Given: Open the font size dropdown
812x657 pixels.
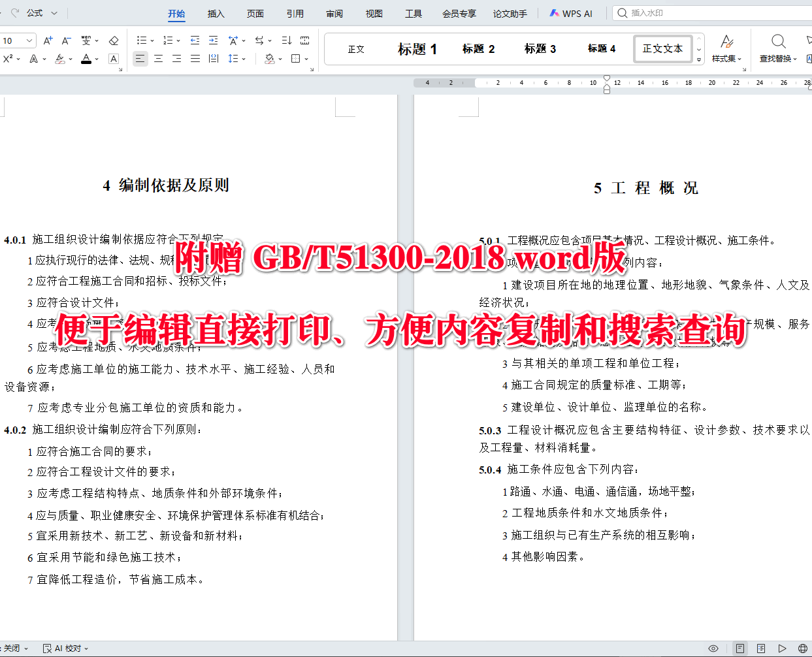Looking at the screenshot, I should point(29,40).
